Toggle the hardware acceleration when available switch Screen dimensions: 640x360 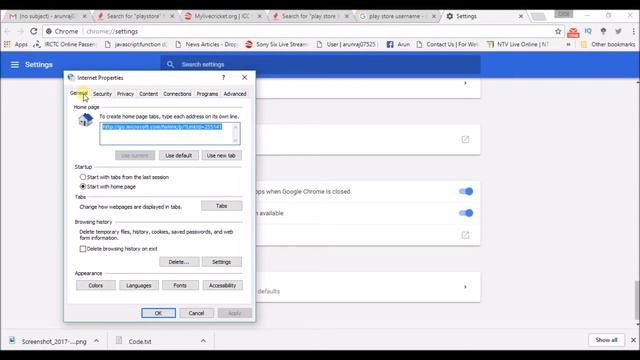pos(466,213)
